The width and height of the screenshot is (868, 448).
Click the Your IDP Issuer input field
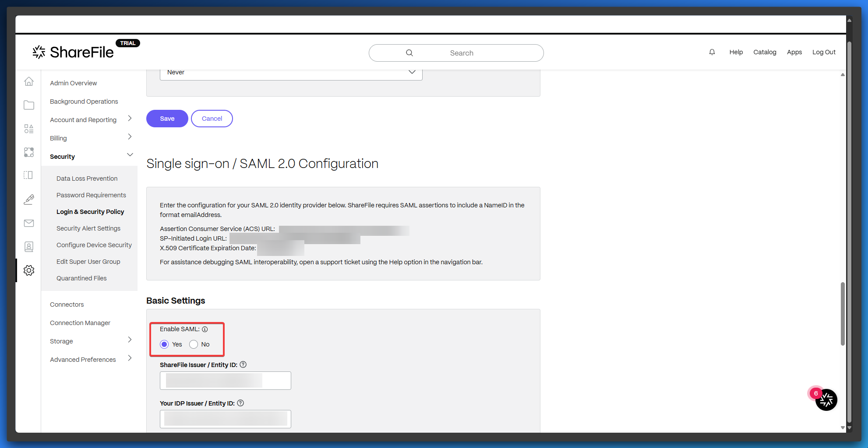225,419
